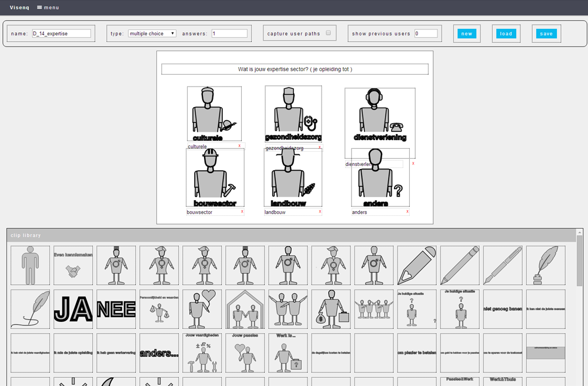Click the name field D_14_expertise
588x386 pixels.
point(62,34)
